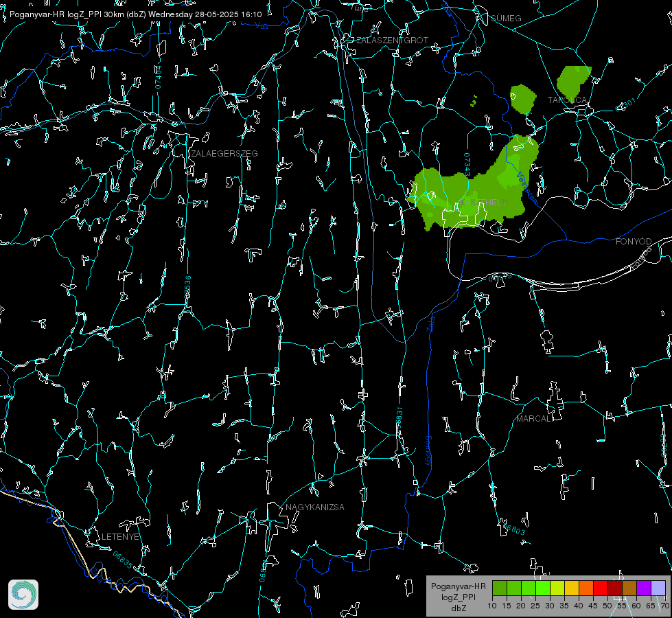
Task: Click the legend scale value 70
Action: coord(664,606)
